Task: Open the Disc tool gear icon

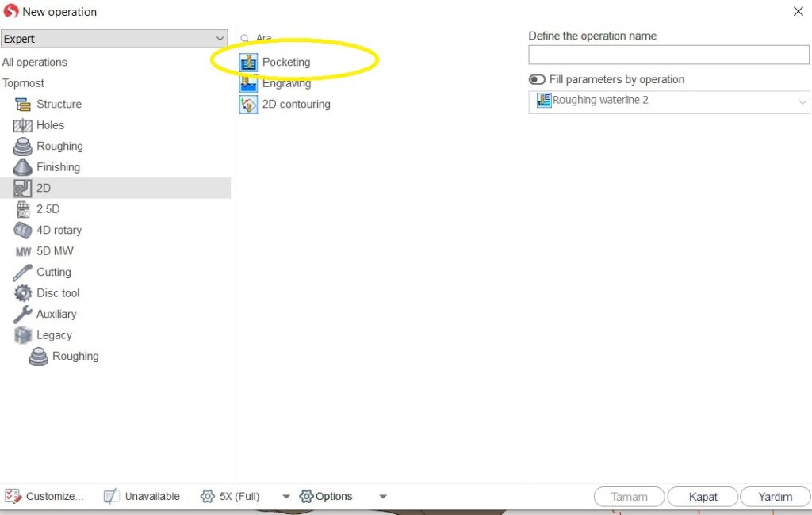Action: [x=23, y=293]
